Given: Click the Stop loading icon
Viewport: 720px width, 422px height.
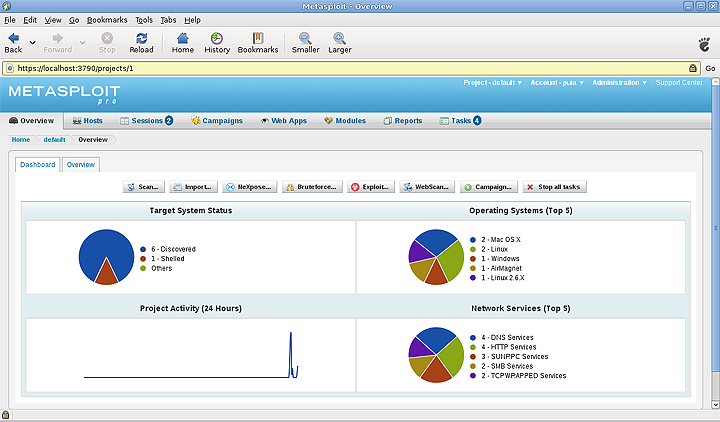Looking at the screenshot, I should point(107,38).
